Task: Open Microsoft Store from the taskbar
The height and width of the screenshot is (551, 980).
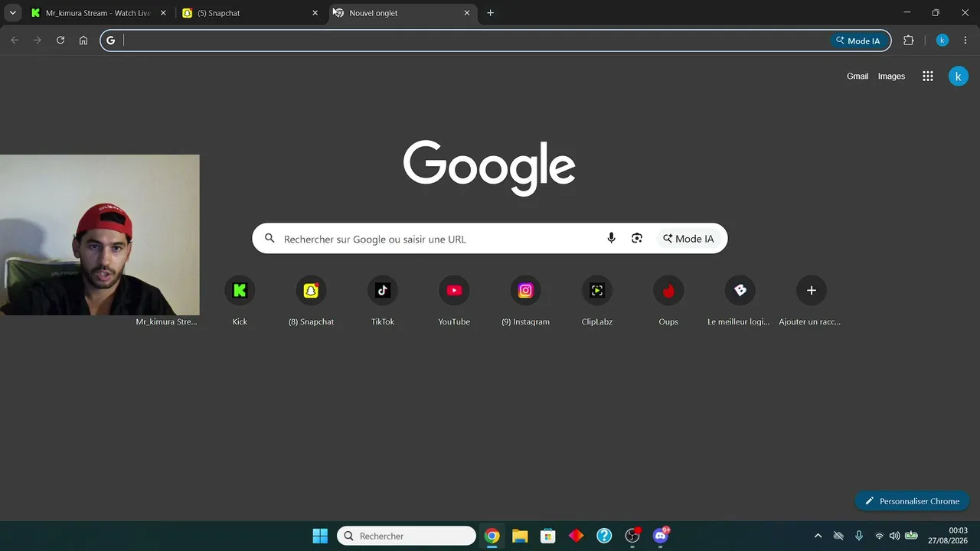Action: coord(547,536)
